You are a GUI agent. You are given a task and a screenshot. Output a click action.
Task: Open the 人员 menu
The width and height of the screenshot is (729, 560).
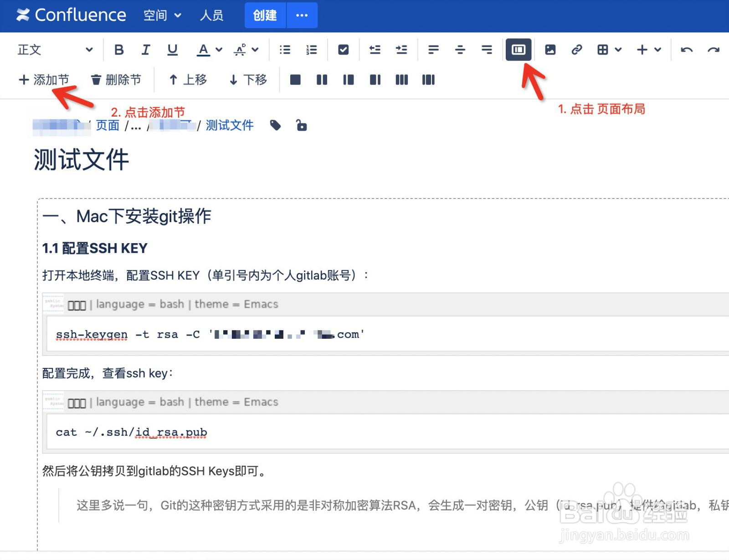tap(211, 15)
